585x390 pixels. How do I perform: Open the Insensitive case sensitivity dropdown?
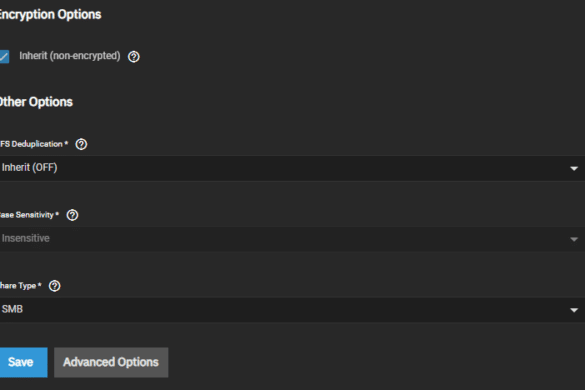292,239
